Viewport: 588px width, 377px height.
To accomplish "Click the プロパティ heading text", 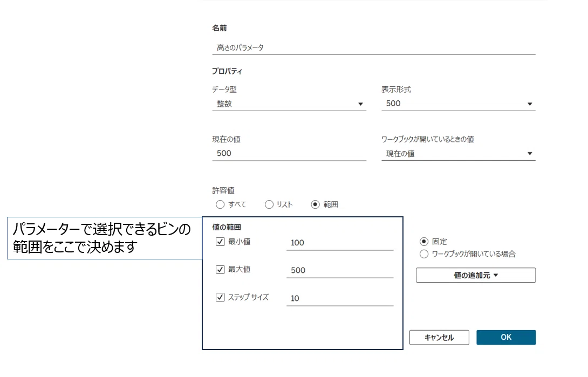I will coord(227,71).
